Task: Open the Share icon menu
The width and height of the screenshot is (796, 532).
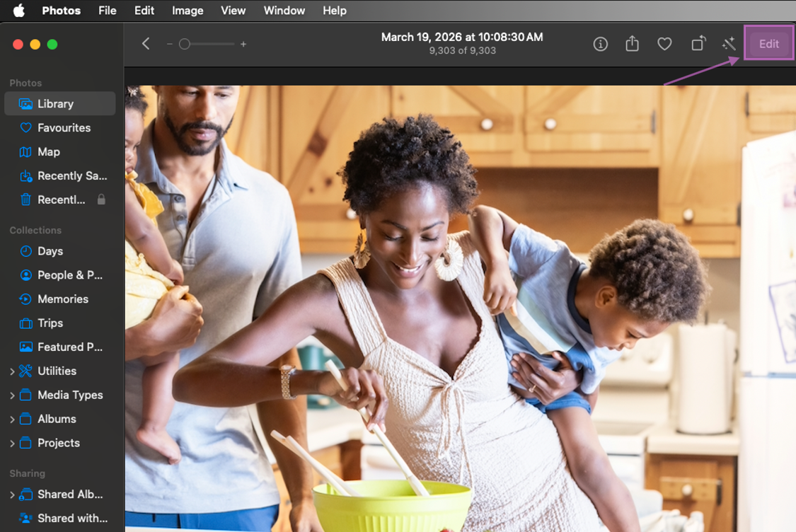Action: click(632, 44)
